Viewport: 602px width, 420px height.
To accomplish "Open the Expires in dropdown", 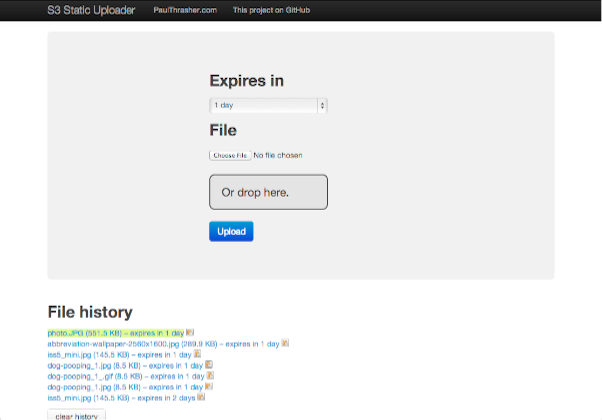I will point(268,105).
